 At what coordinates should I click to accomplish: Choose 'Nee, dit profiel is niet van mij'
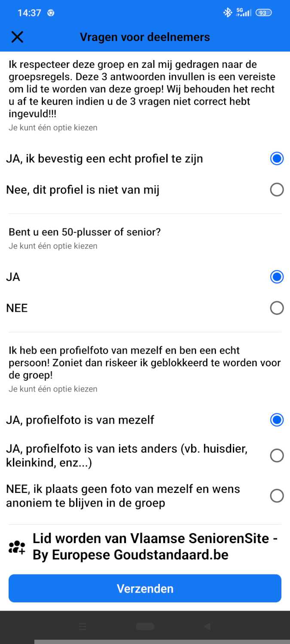click(x=277, y=189)
